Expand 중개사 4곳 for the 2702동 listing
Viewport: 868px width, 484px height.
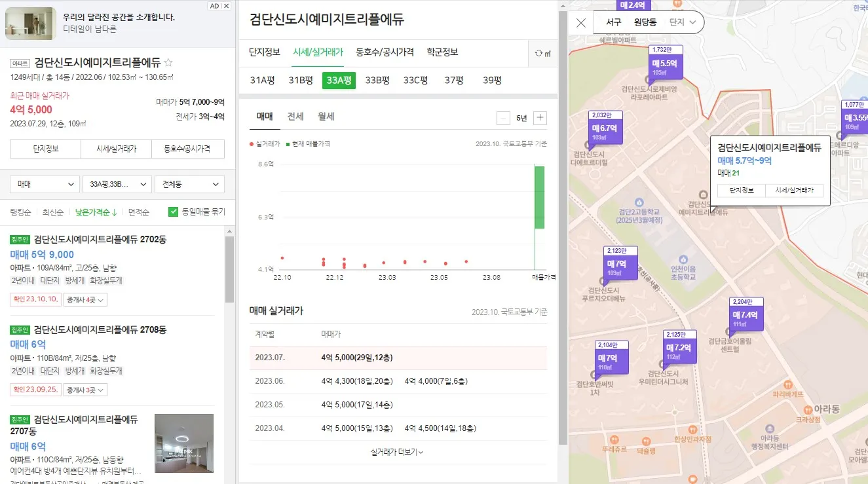pyautogui.click(x=86, y=299)
